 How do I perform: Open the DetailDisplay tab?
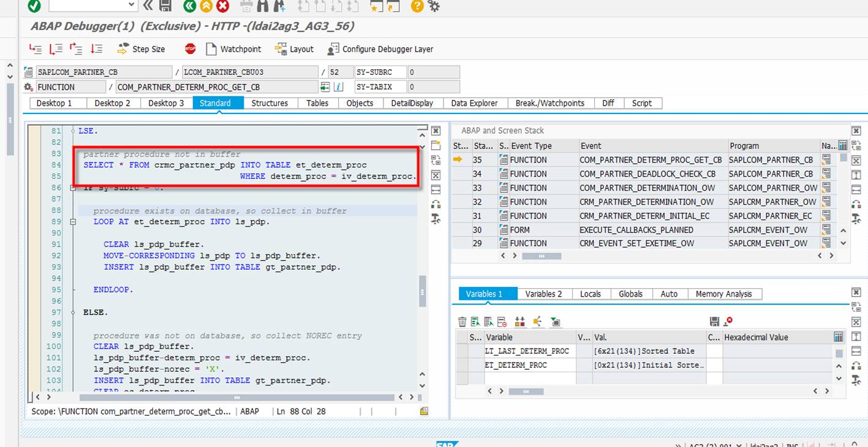pos(412,103)
